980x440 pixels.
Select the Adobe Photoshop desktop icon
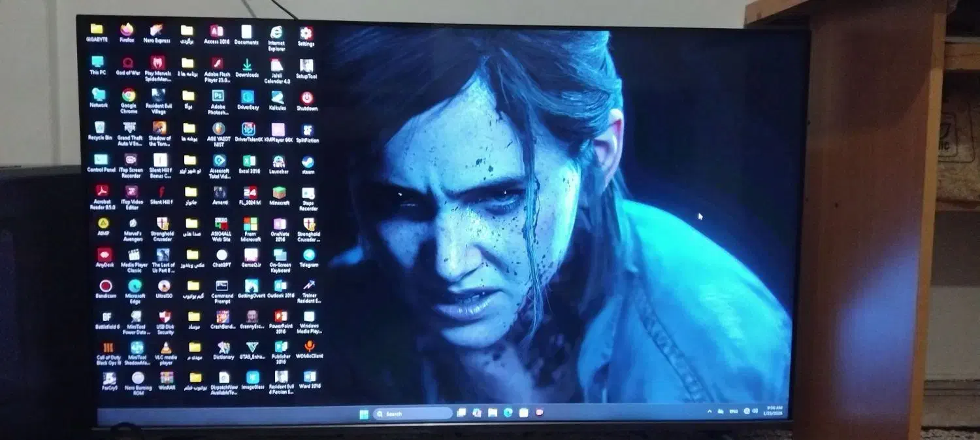(218, 97)
